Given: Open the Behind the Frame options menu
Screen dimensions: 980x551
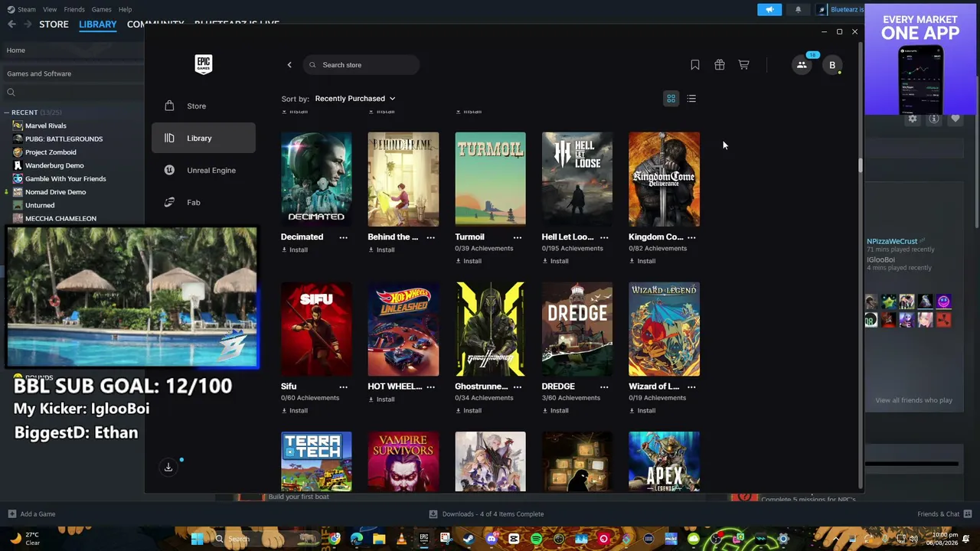Looking at the screenshot, I should 430,237.
